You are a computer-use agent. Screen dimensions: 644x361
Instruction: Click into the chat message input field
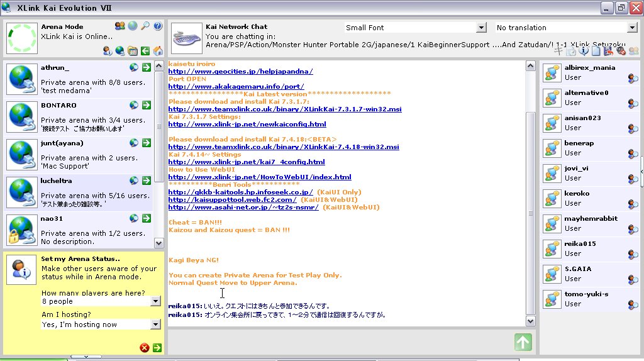340,342
